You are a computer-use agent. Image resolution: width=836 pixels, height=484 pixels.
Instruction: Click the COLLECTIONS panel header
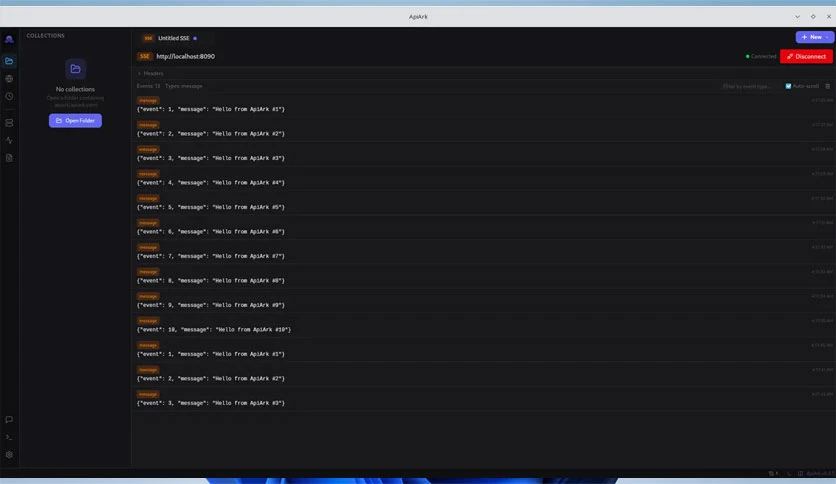pyautogui.click(x=45, y=36)
